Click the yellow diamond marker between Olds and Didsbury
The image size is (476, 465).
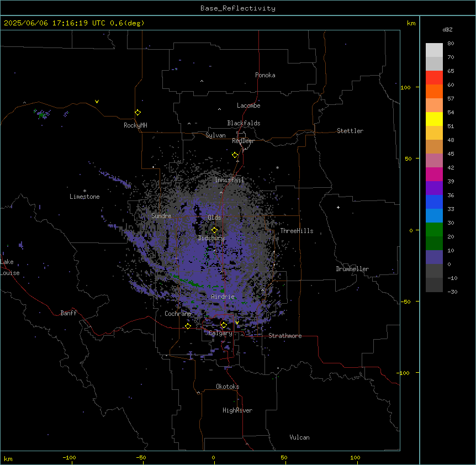(x=215, y=230)
